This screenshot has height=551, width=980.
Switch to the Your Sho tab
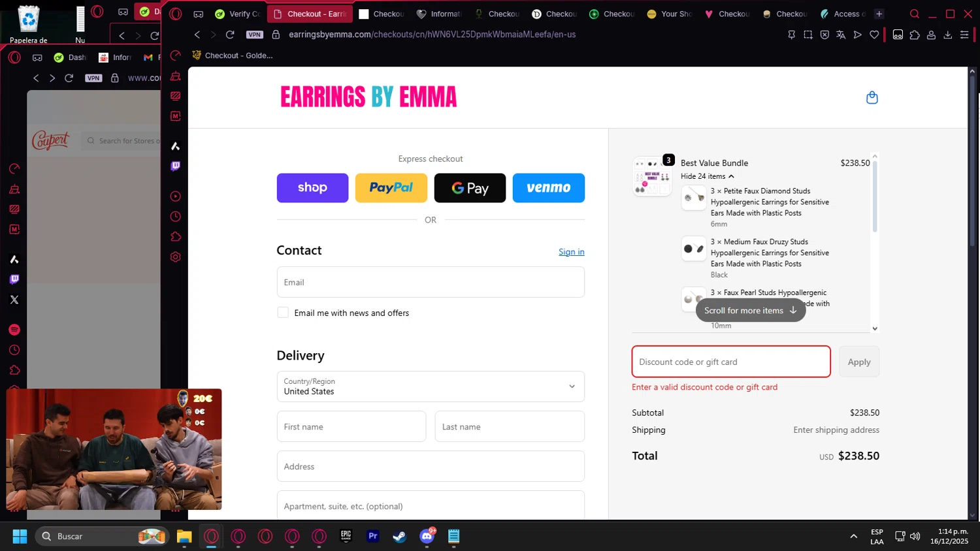[x=669, y=14]
